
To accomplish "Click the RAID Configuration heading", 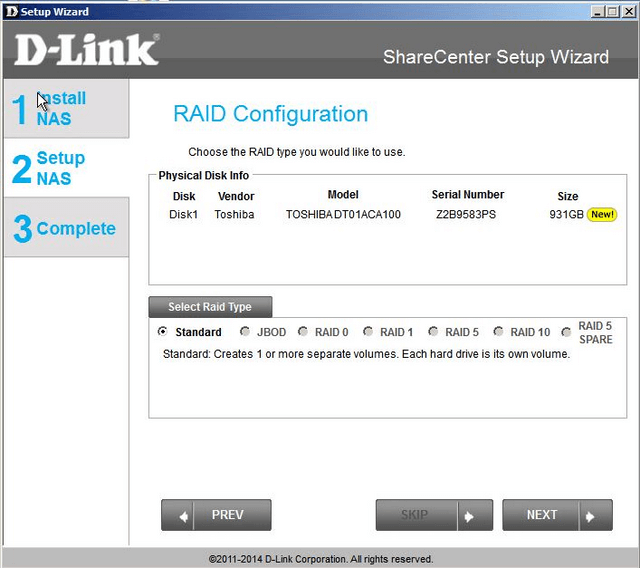I will click(271, 113).
